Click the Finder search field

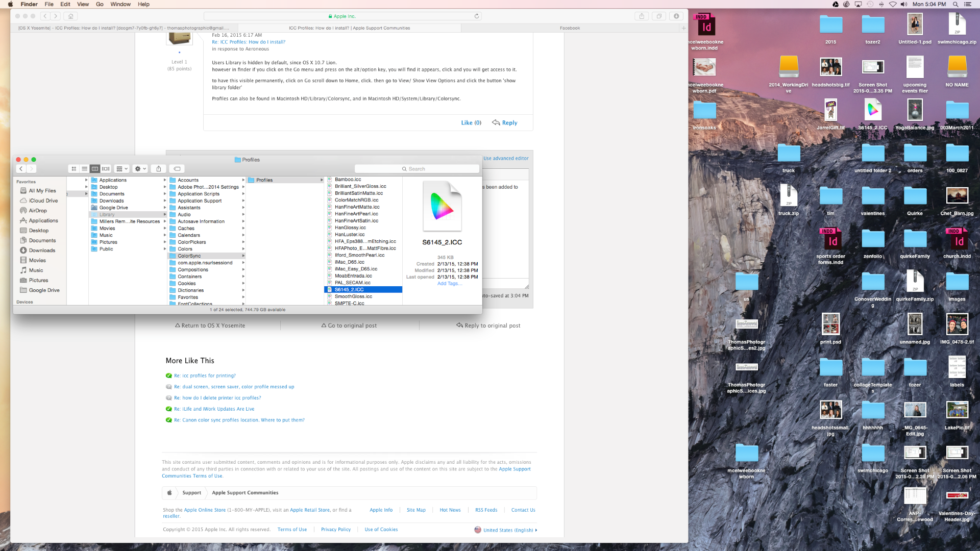pyautogui.click(x=416, y=169)
